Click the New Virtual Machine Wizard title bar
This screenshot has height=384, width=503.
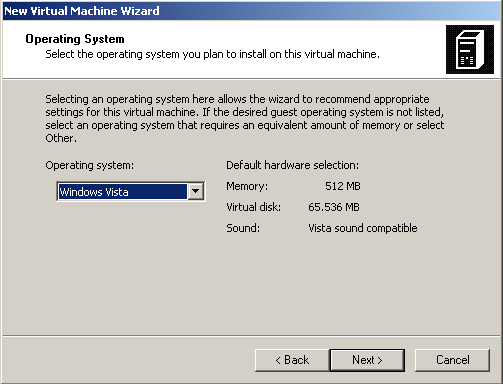click(251, 11)
